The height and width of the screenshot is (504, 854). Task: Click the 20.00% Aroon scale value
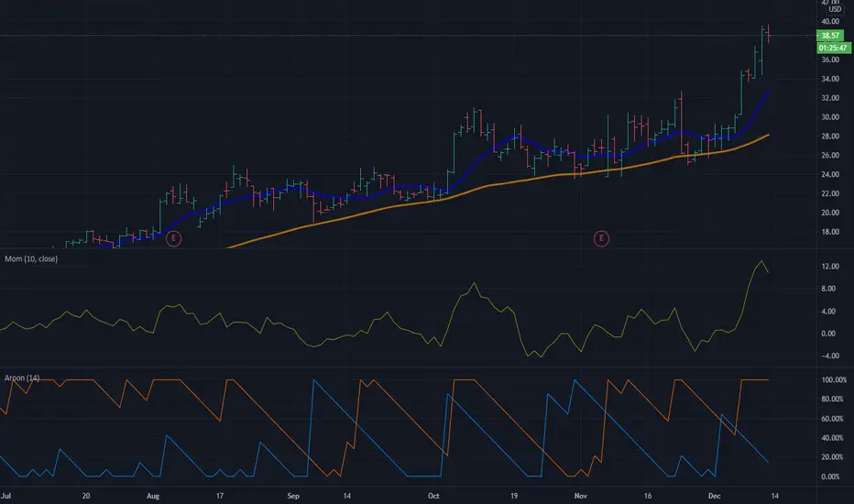pyautogui.click(x=832, y=457)
